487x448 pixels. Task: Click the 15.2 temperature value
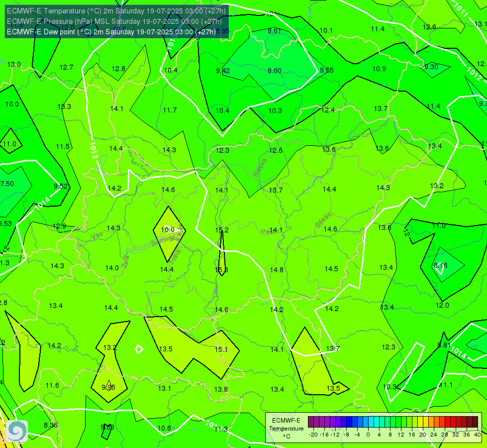[x=222, y=230]
